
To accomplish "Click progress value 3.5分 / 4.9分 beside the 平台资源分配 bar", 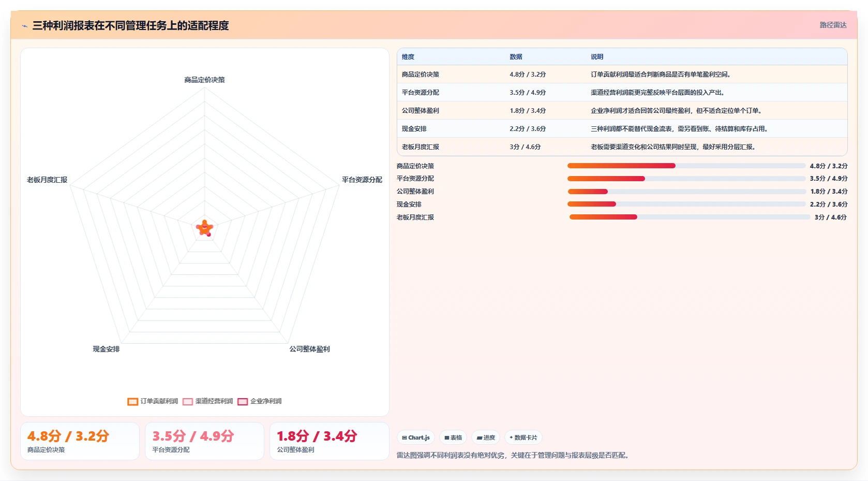I will 829,179.
